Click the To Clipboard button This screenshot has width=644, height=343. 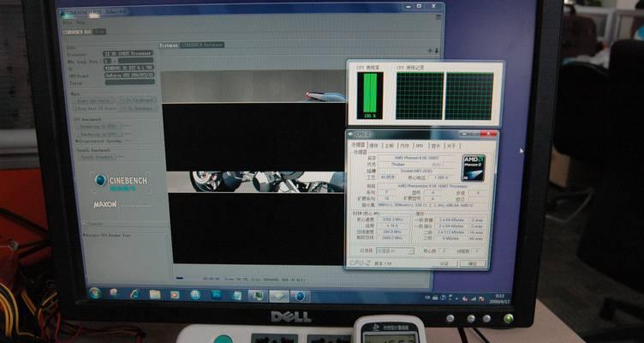point(138,100)
